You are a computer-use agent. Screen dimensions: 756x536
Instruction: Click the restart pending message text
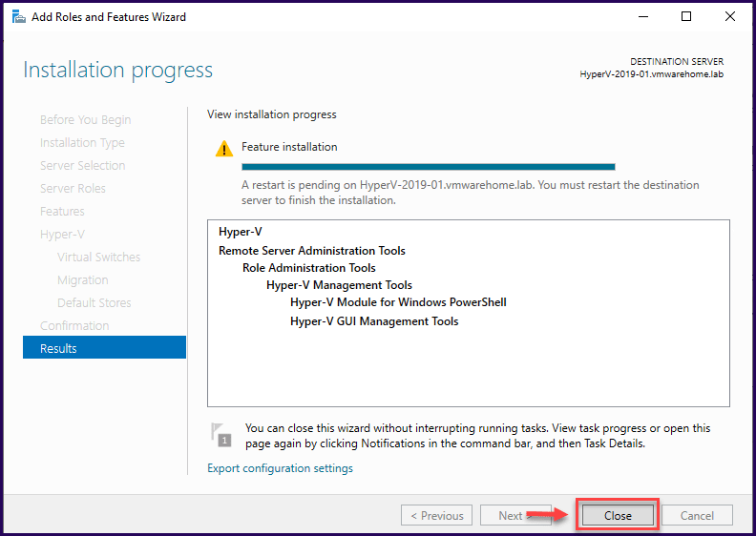click(x=470, y=193)
